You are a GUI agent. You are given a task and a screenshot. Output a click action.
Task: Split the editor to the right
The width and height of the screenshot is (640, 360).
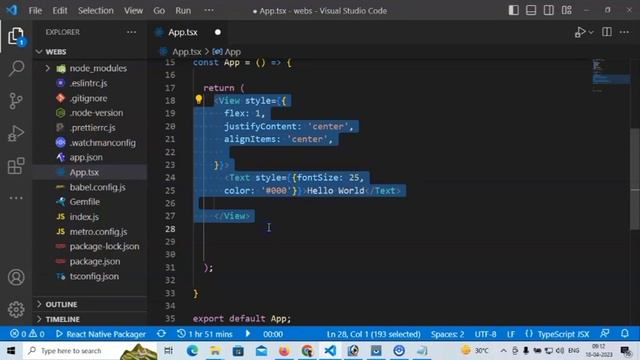coord(607,32)
